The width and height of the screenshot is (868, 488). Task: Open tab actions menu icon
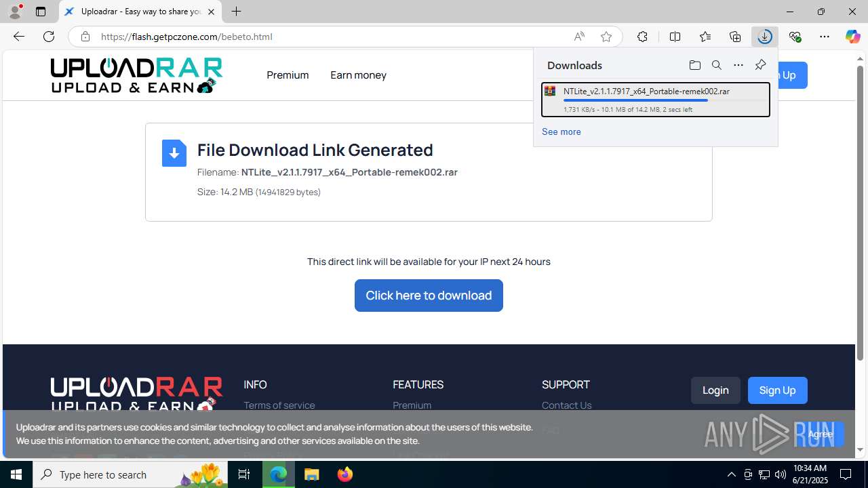tap(41, 12)
